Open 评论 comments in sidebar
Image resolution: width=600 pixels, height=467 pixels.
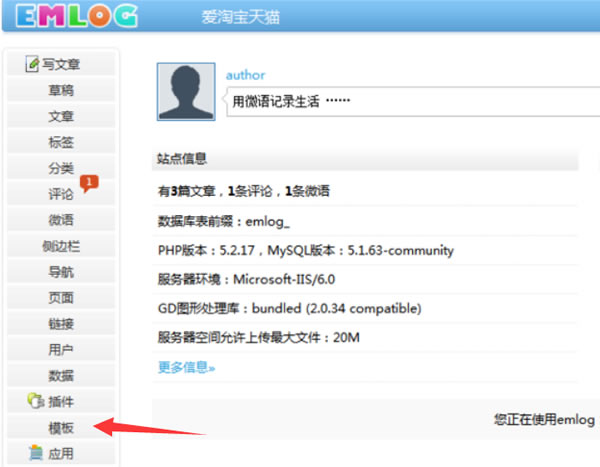(61, 194)
